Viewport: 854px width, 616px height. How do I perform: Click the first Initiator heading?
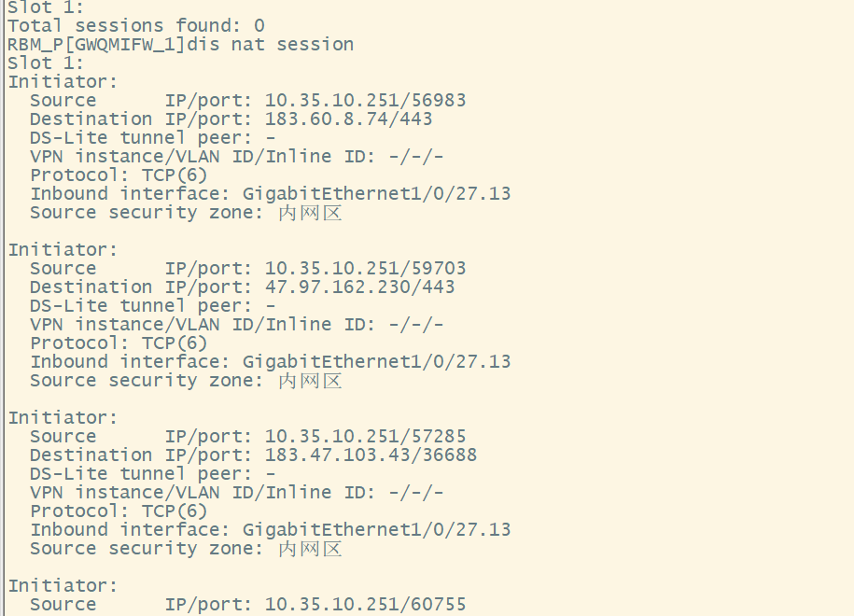[63, 81]
